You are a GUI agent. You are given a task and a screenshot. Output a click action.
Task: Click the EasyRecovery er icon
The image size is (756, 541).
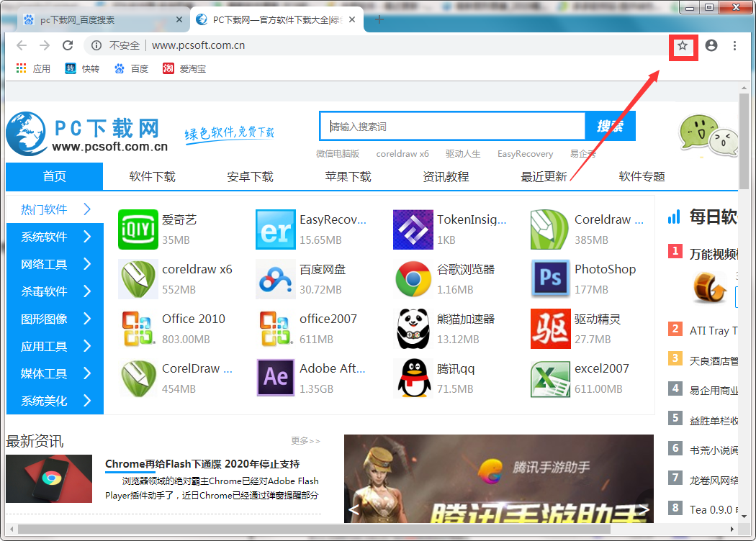[x=275, y=229]
